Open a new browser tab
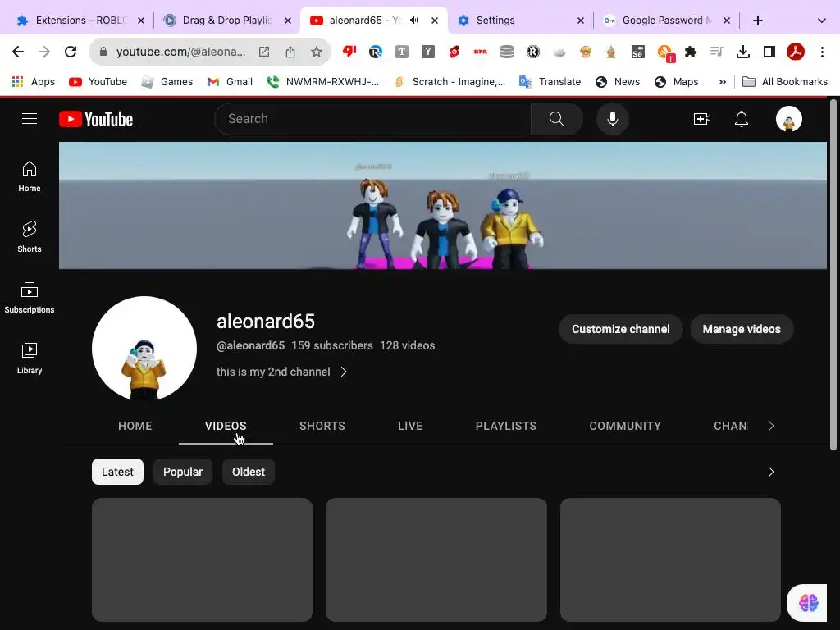Viewport: 840px width, 630px height. (757, 21)
